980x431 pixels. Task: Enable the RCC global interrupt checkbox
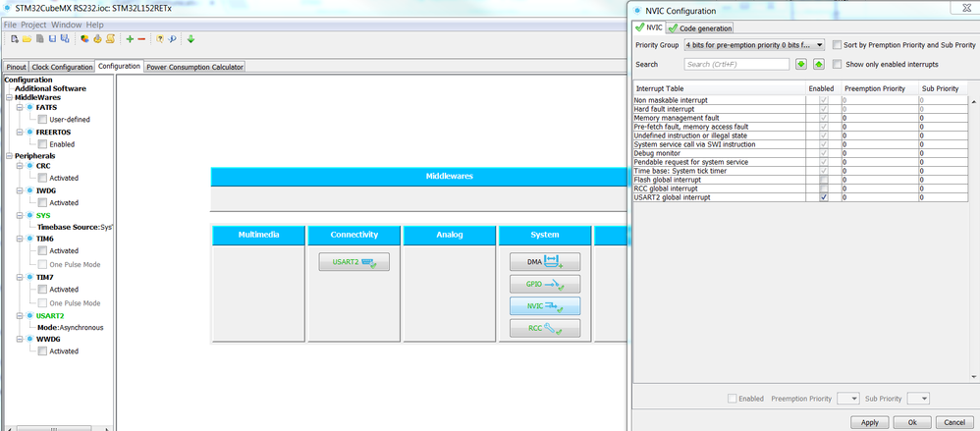(824, 189)
